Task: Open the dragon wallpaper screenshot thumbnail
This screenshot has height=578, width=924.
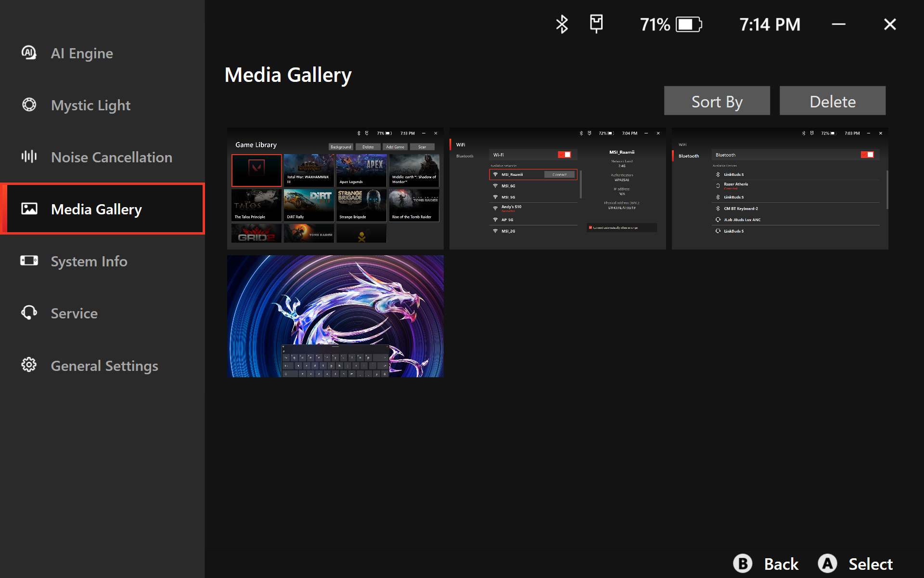Action: pyautogui.click(x=335, y=316)
